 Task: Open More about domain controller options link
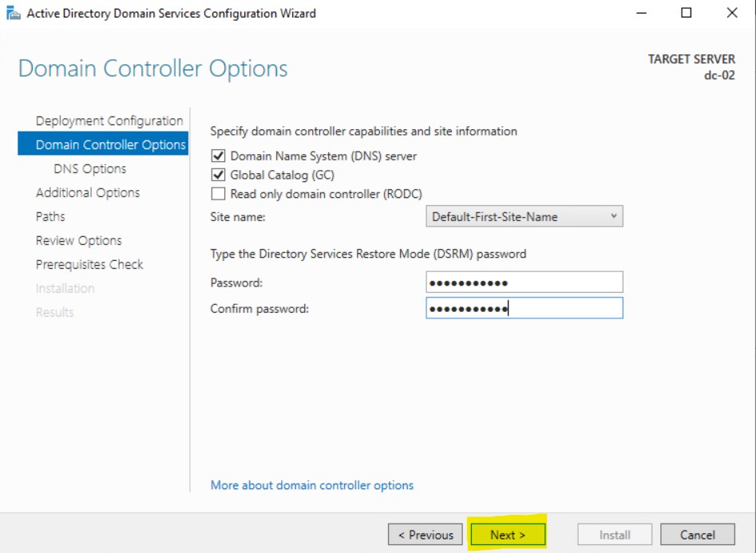pyautogui.click(x=312, y=485)
